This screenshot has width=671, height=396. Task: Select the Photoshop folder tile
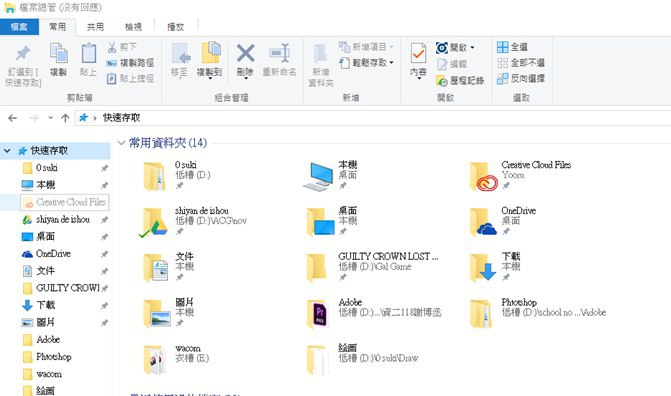pos(537,313)
